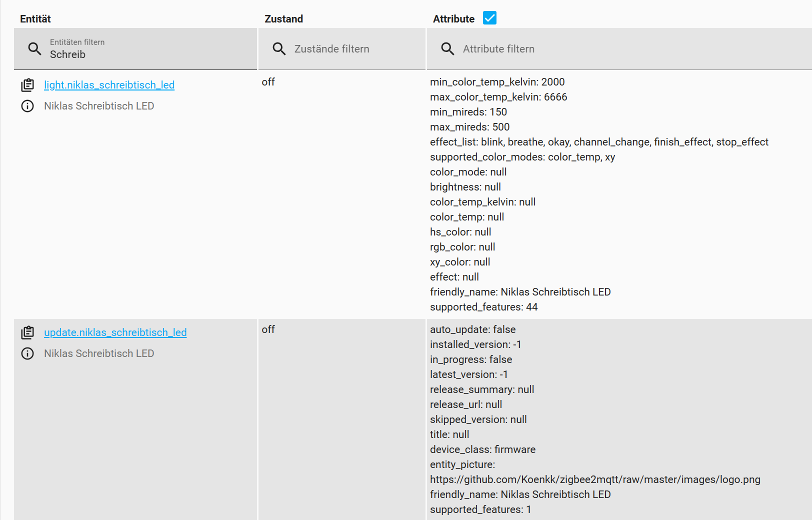This screenshot has height=520, width=812.
Task: Open info for the light entity
Action: (27, 106)
